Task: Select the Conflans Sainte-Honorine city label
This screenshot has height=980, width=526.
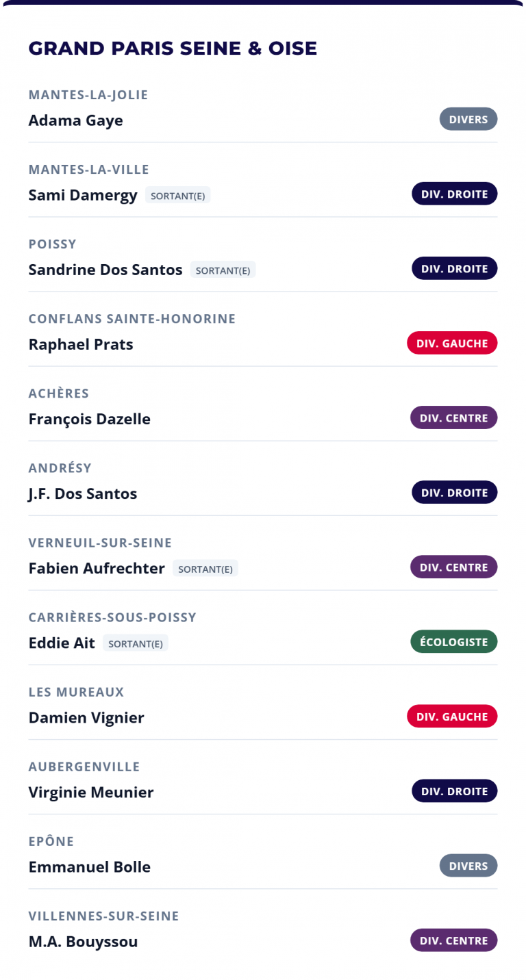Action: click(x=132, y=318)
